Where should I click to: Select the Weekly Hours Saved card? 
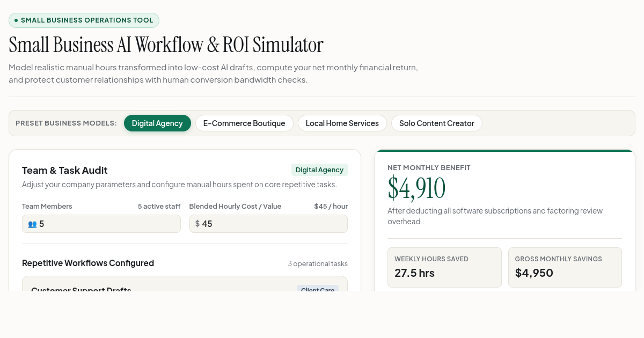444,267
